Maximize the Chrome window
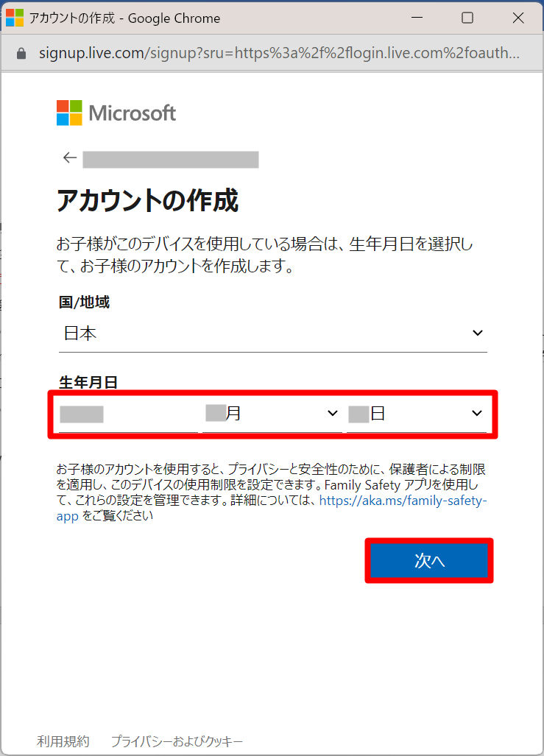Viewport: 544px width, 756px height. [467, 18]
